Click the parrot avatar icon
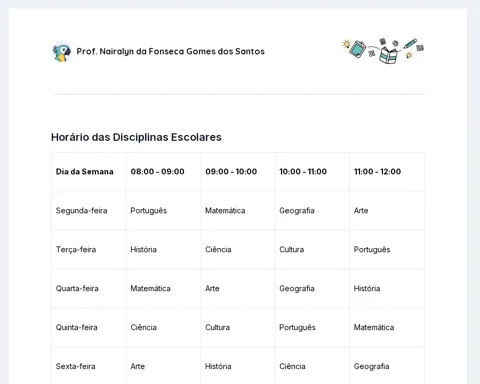Viewport: 480px width, 384px height. click(62, 52)
